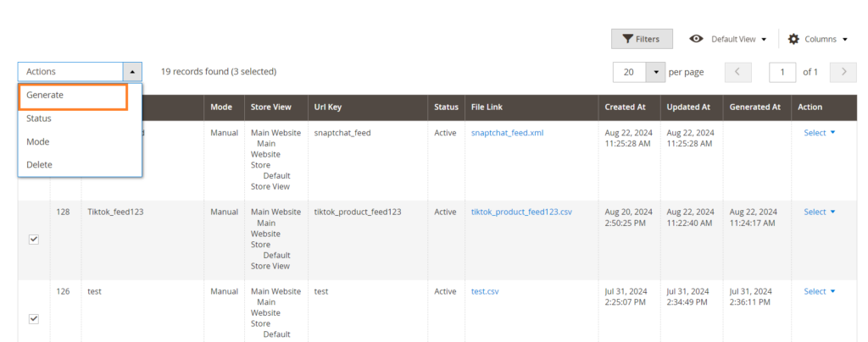The width and height of the screenshot is (868, 342).
Task: Open the per page size dropdown
Action: pyautogui.click(x=655, y=72)
